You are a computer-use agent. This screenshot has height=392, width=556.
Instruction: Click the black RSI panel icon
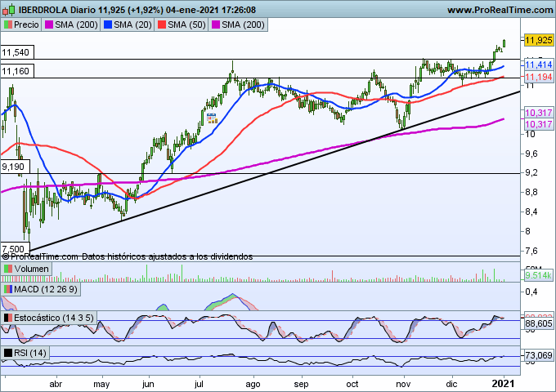point(8,353)
